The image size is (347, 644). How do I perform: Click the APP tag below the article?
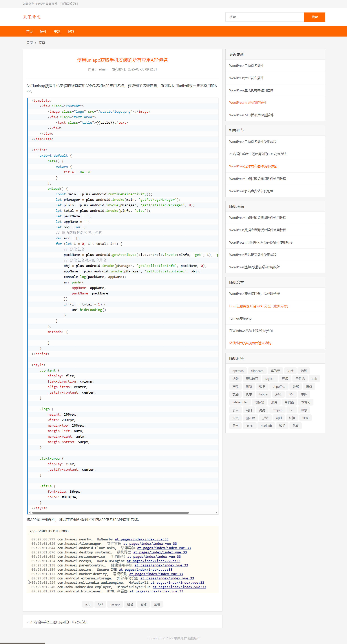100,604
